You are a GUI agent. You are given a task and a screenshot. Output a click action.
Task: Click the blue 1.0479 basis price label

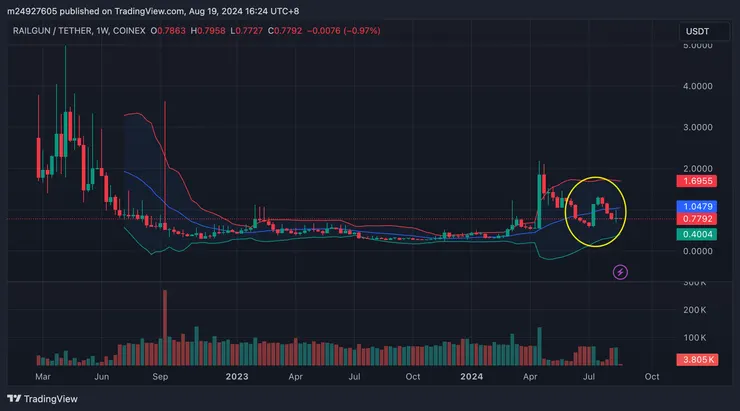697,207
